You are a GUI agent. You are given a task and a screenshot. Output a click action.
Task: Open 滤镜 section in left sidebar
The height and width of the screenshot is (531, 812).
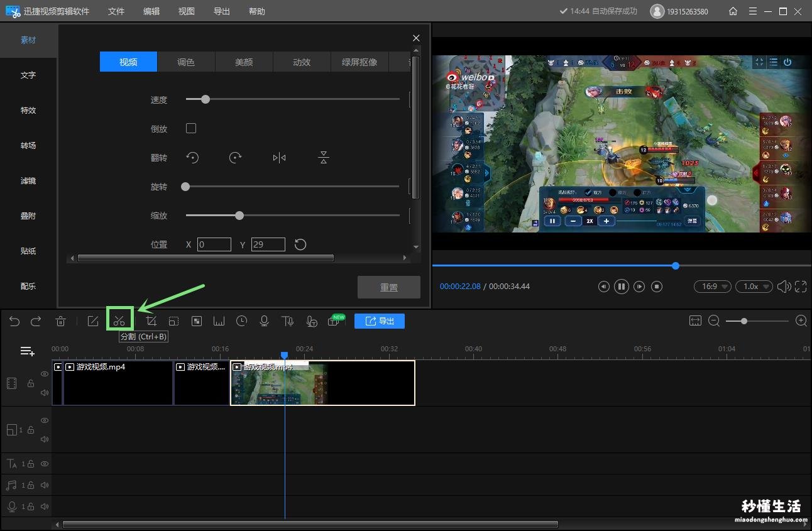(28, 181)
